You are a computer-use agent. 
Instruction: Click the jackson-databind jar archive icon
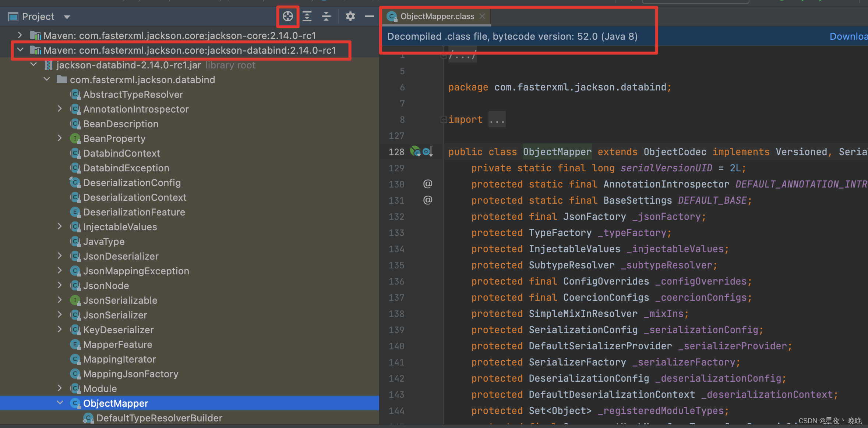(x=48, y=65)
